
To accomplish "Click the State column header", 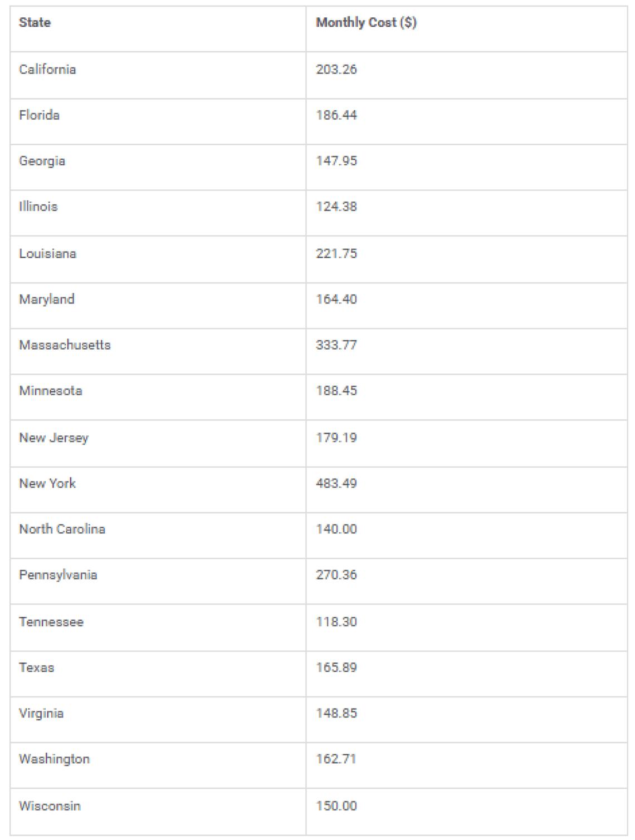I will (x=35, y=22).
